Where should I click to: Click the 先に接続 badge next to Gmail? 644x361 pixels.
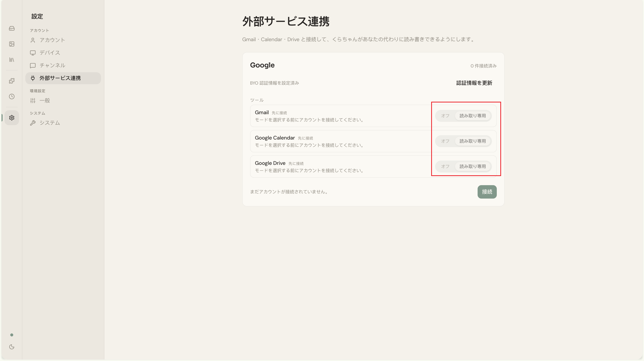click(x=279, y=113)
